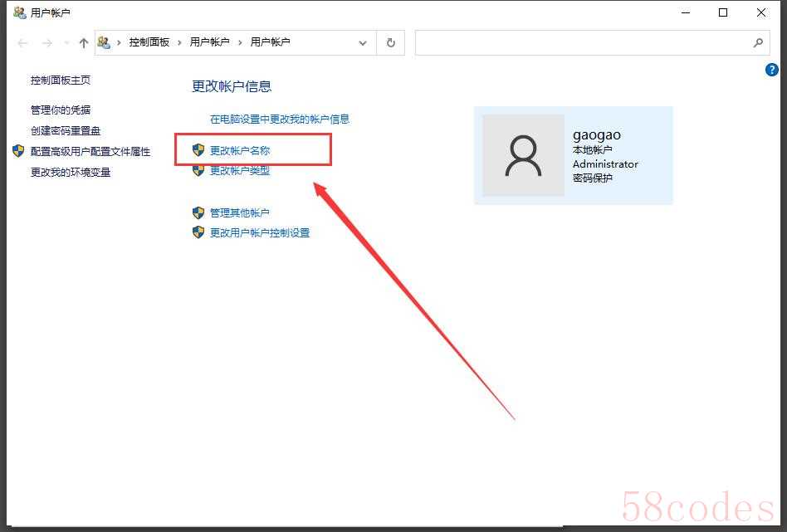Click the 密码保护 label
The height and width of the screenshot is (532, 787).
(x=592, y=178)
